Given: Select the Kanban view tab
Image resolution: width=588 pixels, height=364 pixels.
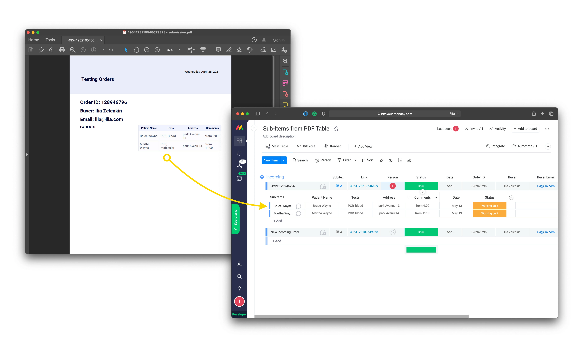Looking at the screenshot, I should pos(333,146).
